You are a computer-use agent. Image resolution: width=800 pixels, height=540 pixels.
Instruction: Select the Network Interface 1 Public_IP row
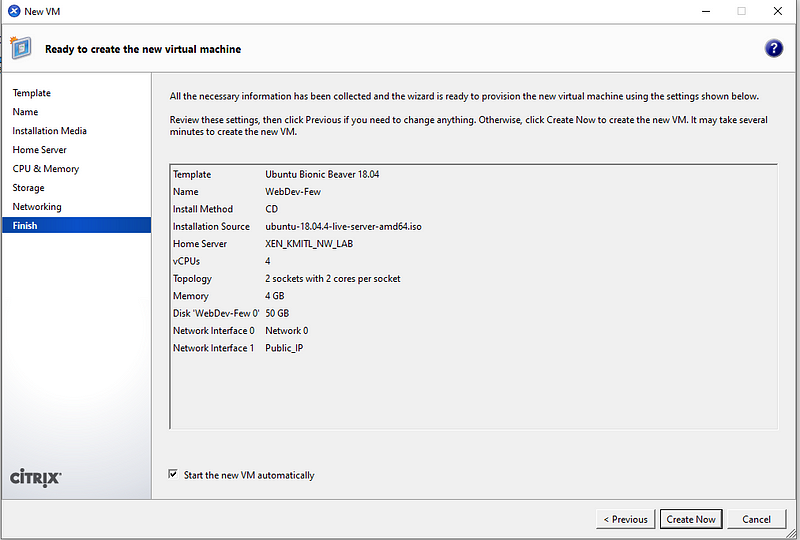[238, 348]
